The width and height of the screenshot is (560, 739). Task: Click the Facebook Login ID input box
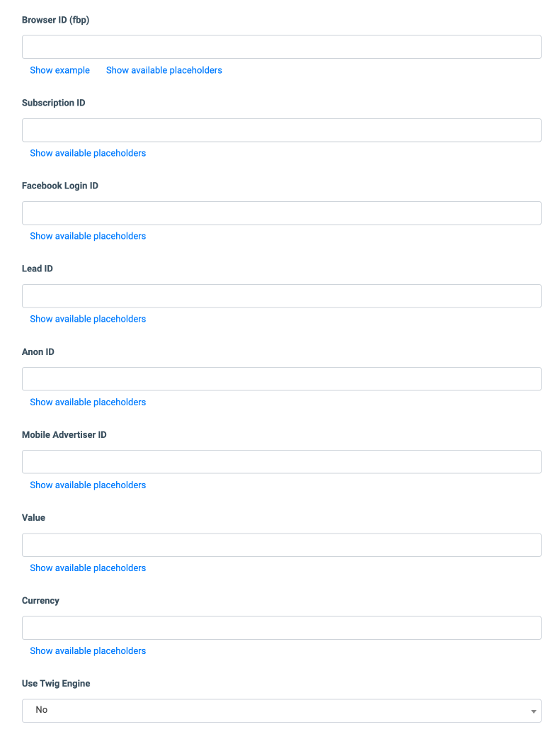[x=282, y=213]
